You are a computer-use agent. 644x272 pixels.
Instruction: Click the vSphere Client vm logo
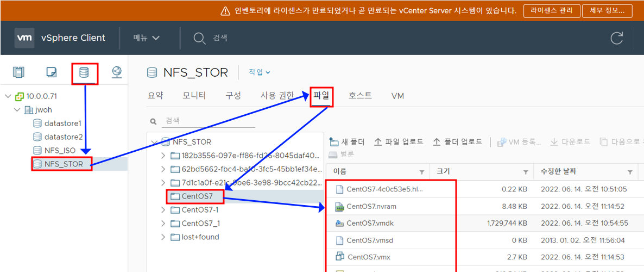(x=24, y=38)
